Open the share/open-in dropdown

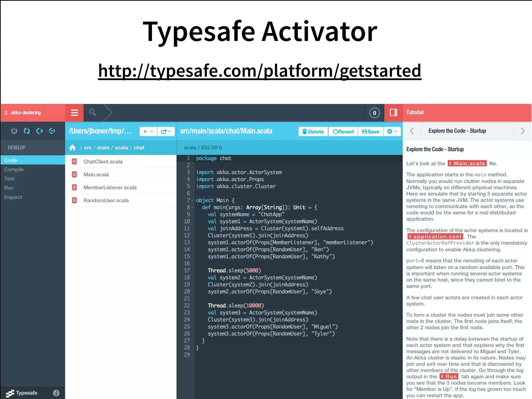pos(166,131)
